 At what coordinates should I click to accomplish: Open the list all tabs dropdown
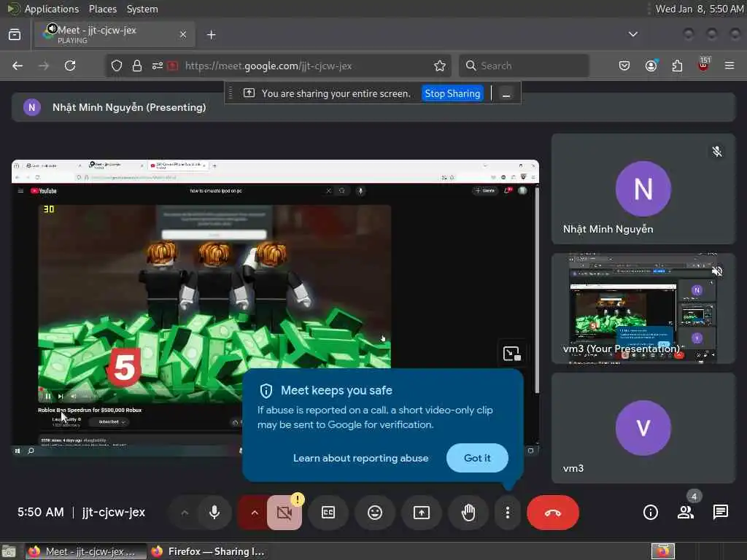click(633, 34)
